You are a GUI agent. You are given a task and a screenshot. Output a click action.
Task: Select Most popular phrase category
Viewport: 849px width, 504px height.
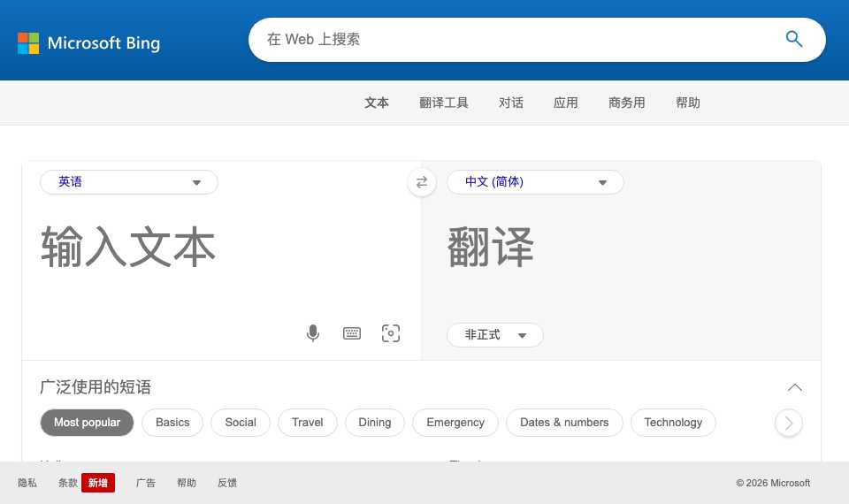tap(88, 423)
